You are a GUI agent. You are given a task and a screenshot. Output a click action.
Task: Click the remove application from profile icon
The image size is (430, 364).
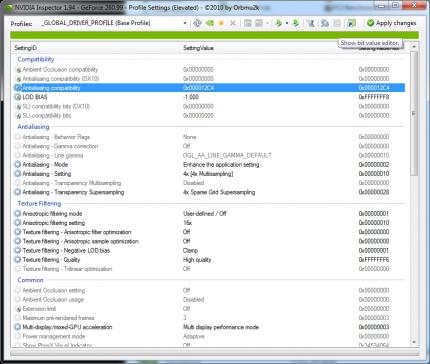pyautogui.click(x=259, y=23)
